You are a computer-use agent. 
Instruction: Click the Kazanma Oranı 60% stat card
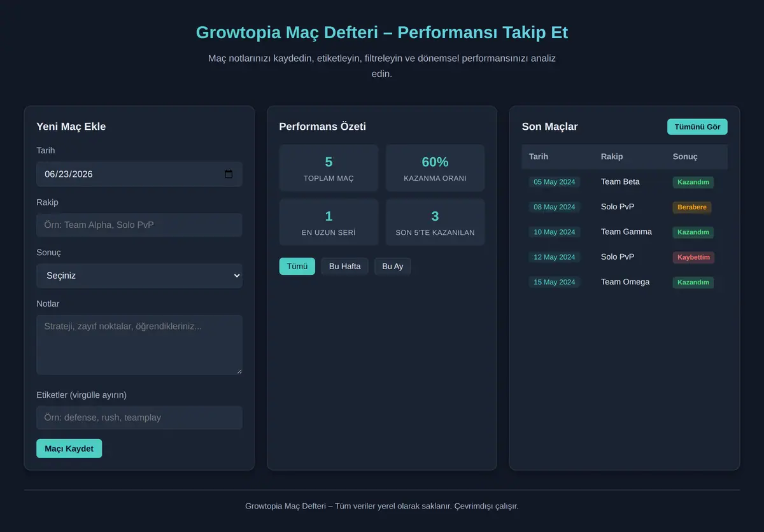(435, 168)
